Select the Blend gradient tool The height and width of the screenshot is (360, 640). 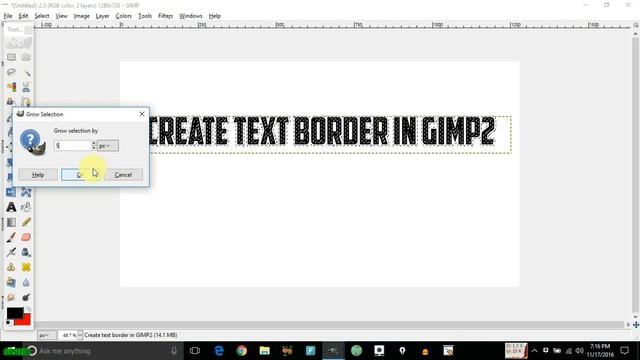click(11, 222)
